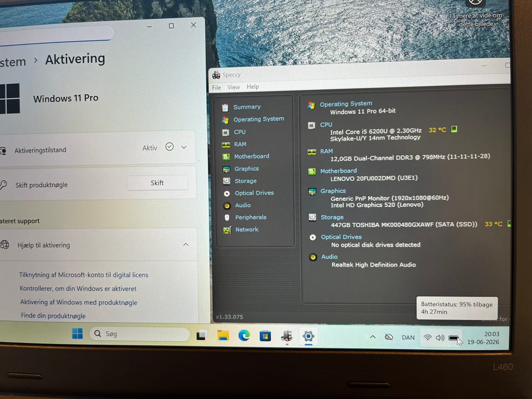Click the Peripherals mouse icon in sidebar

click(227, 218)
